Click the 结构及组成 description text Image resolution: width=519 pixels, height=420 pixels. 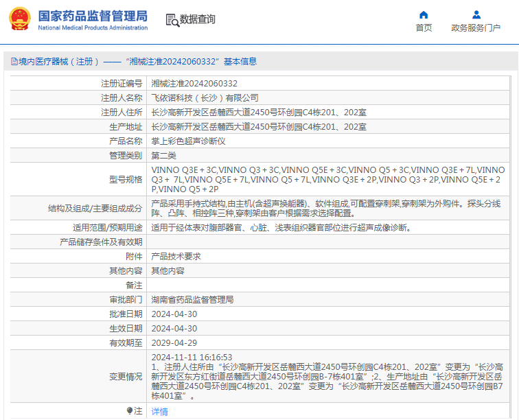click(326, 208)
